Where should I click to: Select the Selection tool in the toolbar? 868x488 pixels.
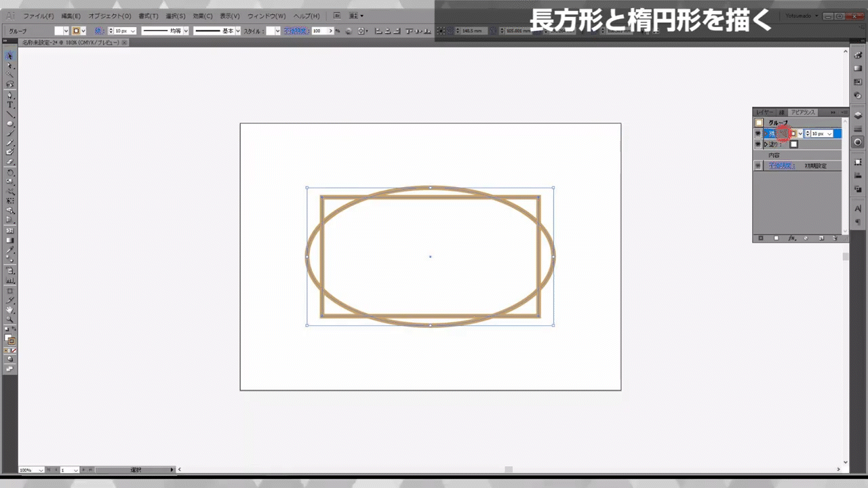point(9,56)
